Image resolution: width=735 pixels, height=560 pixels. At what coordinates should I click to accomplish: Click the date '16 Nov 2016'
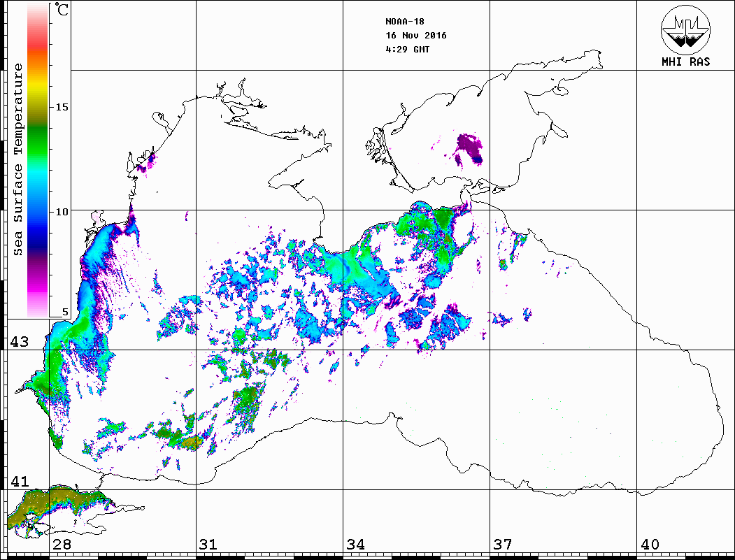point(416,36)
